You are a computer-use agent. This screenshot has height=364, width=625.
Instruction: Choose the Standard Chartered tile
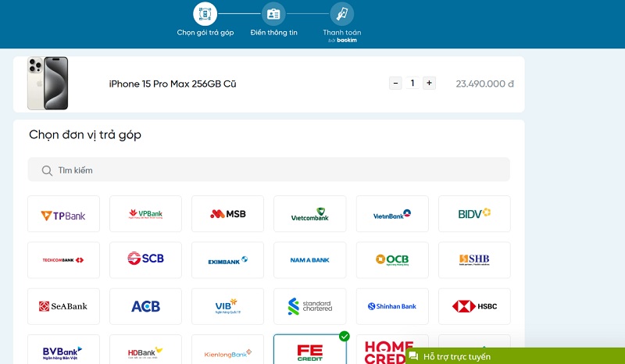click(x=309, y=306)
